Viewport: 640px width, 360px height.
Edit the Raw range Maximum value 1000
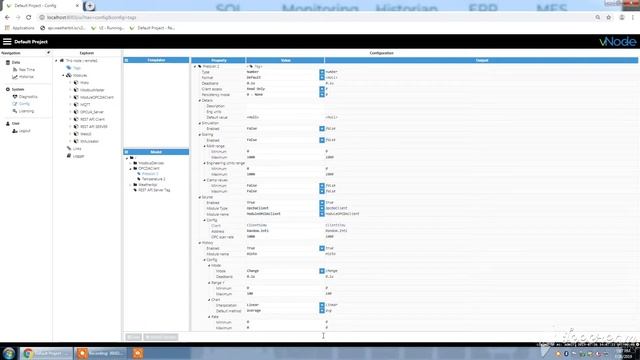[284, 157]
